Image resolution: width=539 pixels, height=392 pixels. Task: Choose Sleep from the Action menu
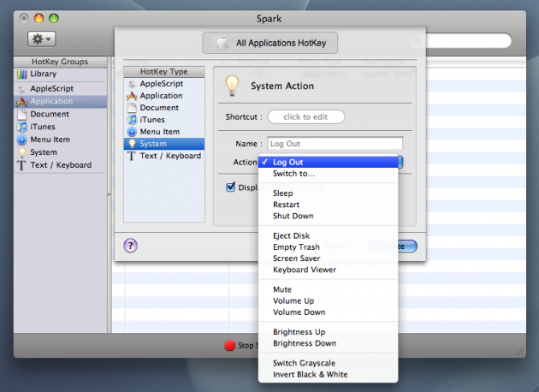pyautogui.click(x=329, y=193)
